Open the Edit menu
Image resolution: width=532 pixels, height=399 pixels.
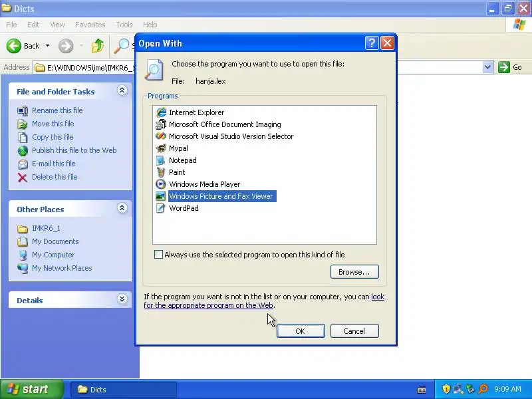(x=33, y=25)
